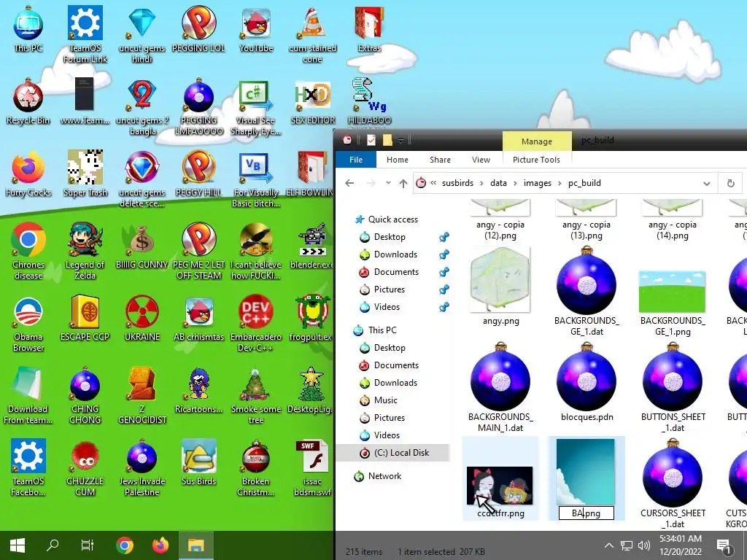Image resolution: width=747 pixels, height=560 pixels.
Task: Switch to the Home ribbon tab
Action: coord(398,160)
